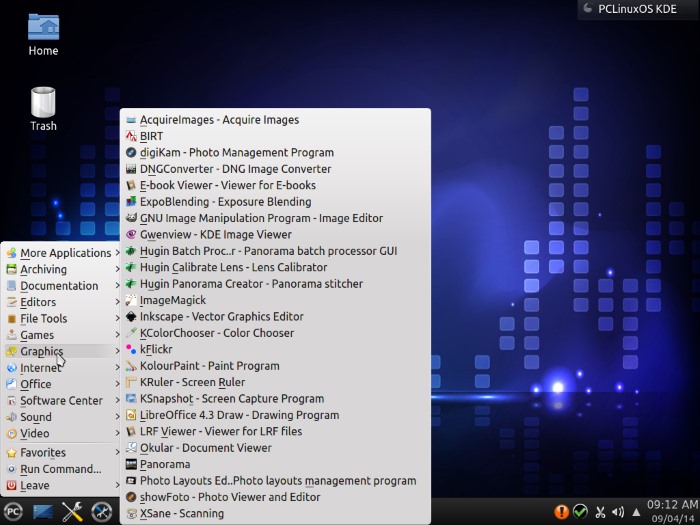Click Hugin Panorama Creator icon

tap(131, 284)
